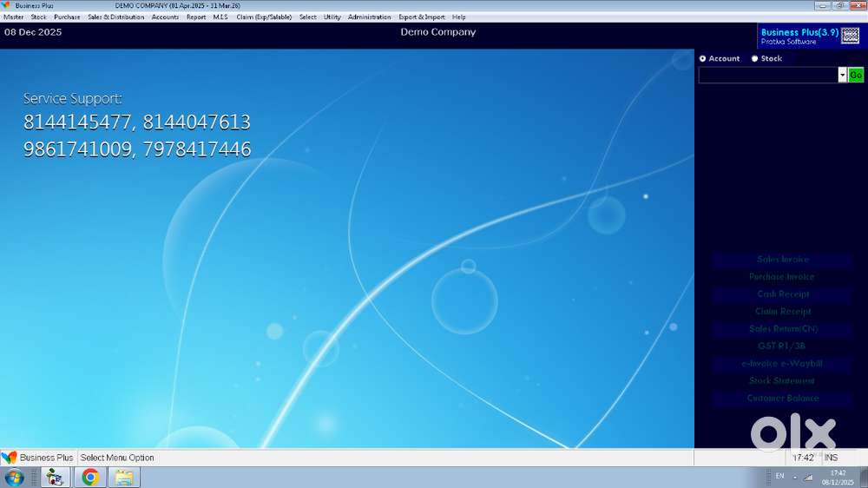Click the QR code icon beside Business Plus
This screenshot has width=868, height=488.
(851, 36)
